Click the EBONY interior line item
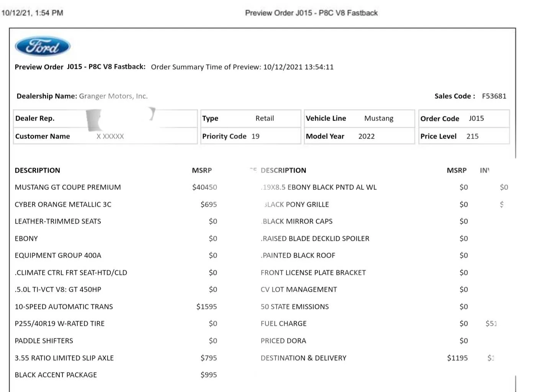Screen dimensions: 535x392 click(x=26, y=238)
